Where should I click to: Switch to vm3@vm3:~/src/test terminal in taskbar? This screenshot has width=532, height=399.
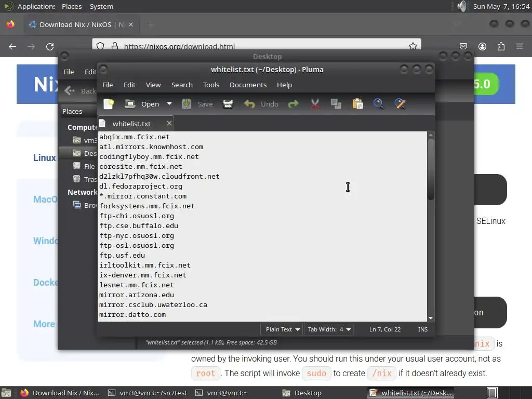point(148,393)
